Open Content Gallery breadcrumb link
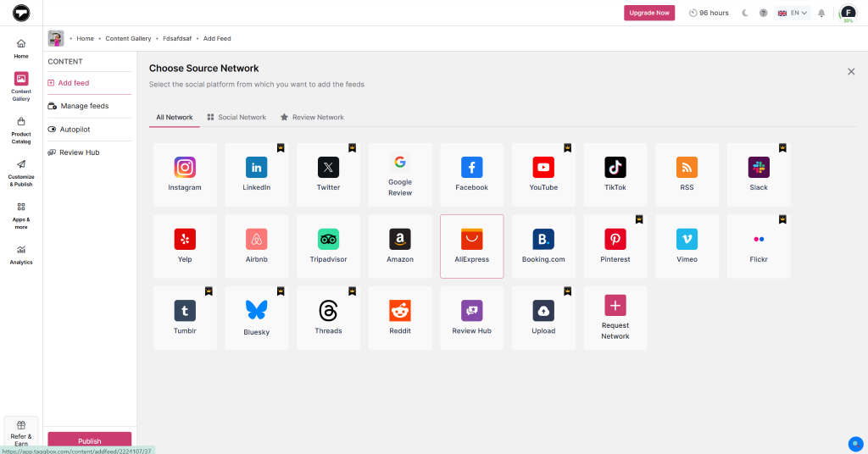The image size is (868, 454). 129,39
